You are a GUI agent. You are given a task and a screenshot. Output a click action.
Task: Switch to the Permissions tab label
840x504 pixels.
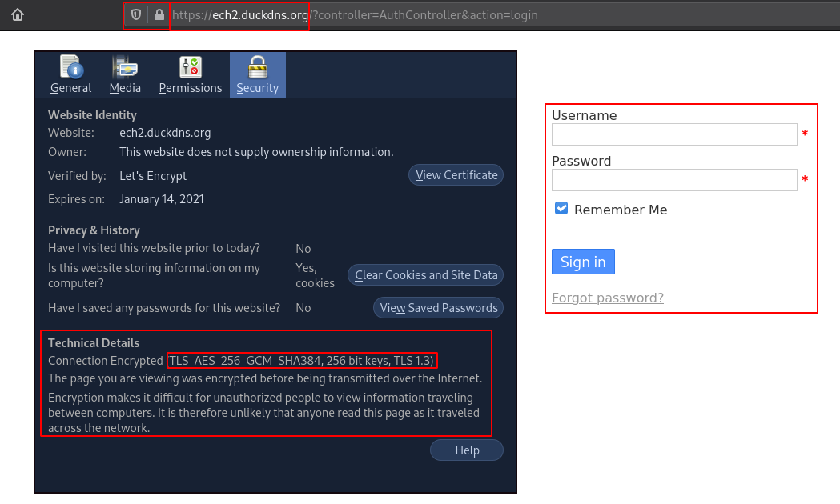[190, 88]
